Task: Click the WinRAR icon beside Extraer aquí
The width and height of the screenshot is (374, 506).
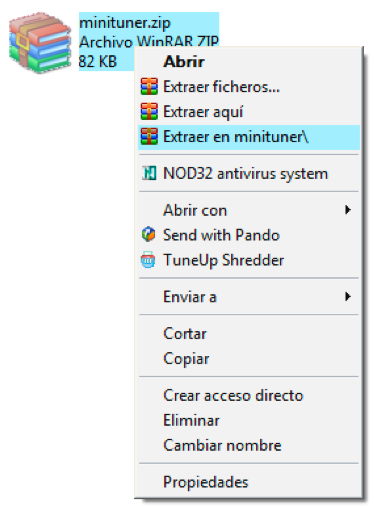Action: pos(149,112)
